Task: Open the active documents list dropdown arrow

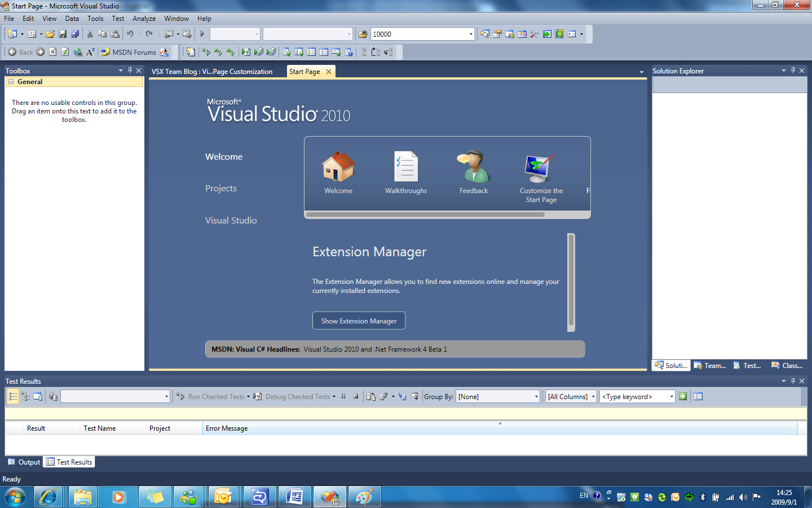Action: pos(642,72)
